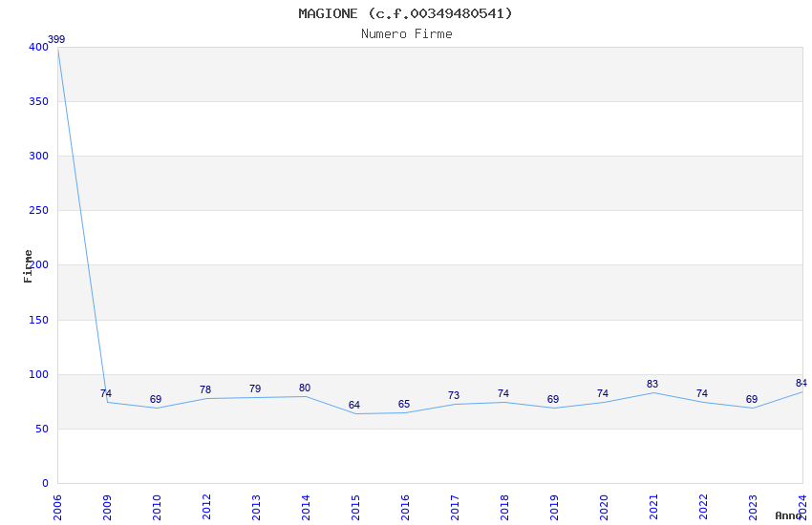This screenshot has height=525, width=812.
Task: Select the 80 data label for 2014
Action: pos(305,388)
